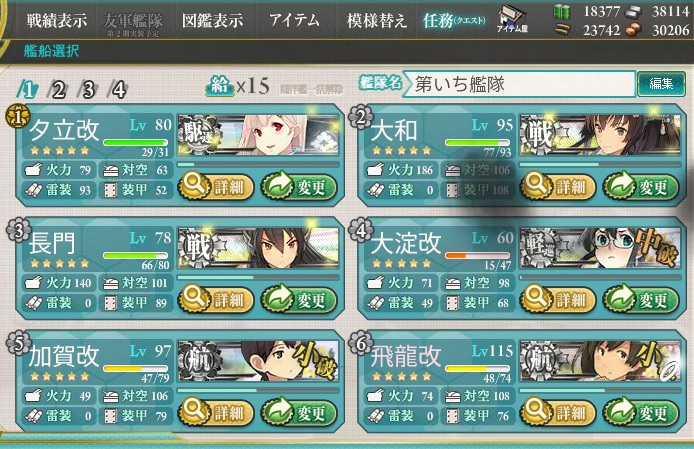Open the 図鑑表示 encyclopedia menu
This screenshot has height=449, width=694.
[x=212, y=20]
